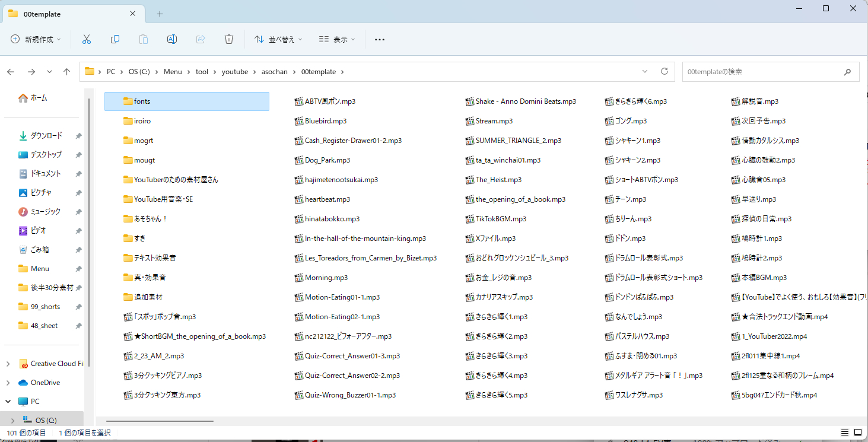
Task: Click youtube in the breadcrumb path
Action: point(235,72)
